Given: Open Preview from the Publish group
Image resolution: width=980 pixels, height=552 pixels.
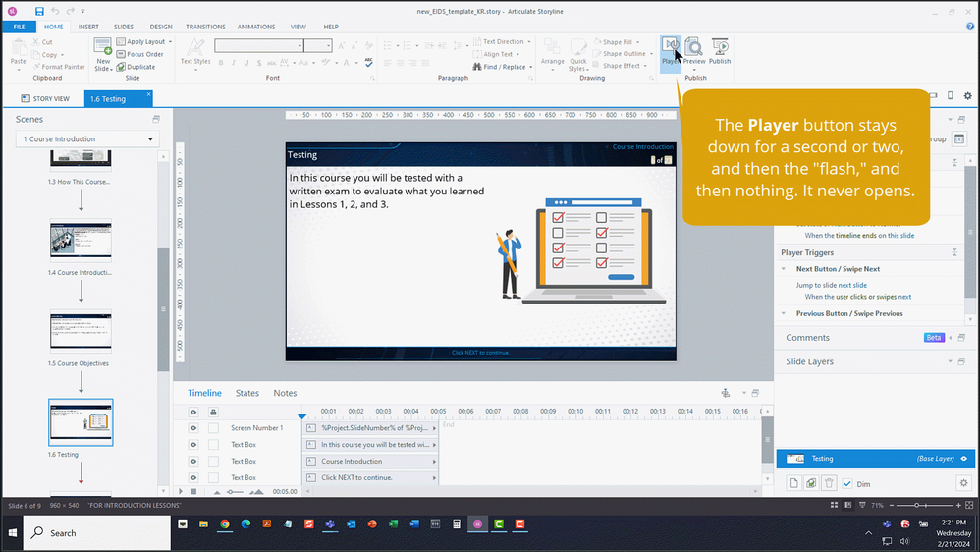Looking at the screenshot, I should click(694, 49).
